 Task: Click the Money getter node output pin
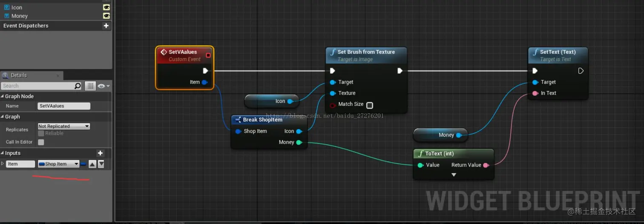pos(459,135)
